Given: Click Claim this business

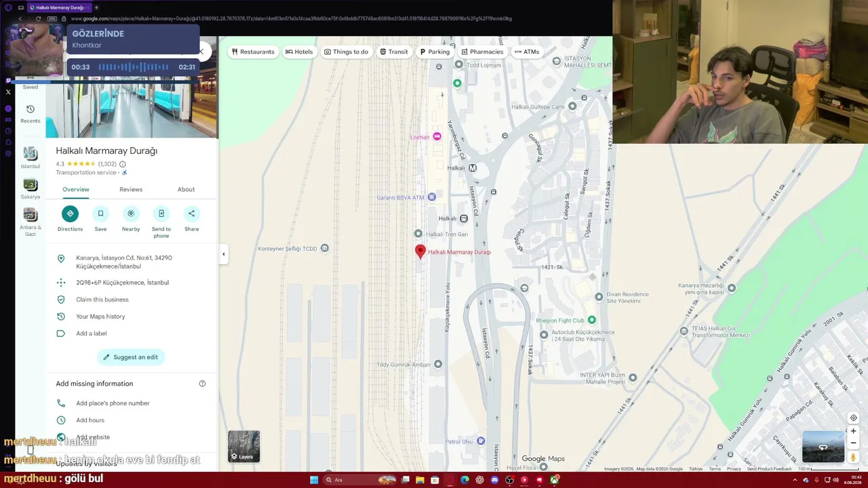Looking at the screenshot, I should [131, 300].
